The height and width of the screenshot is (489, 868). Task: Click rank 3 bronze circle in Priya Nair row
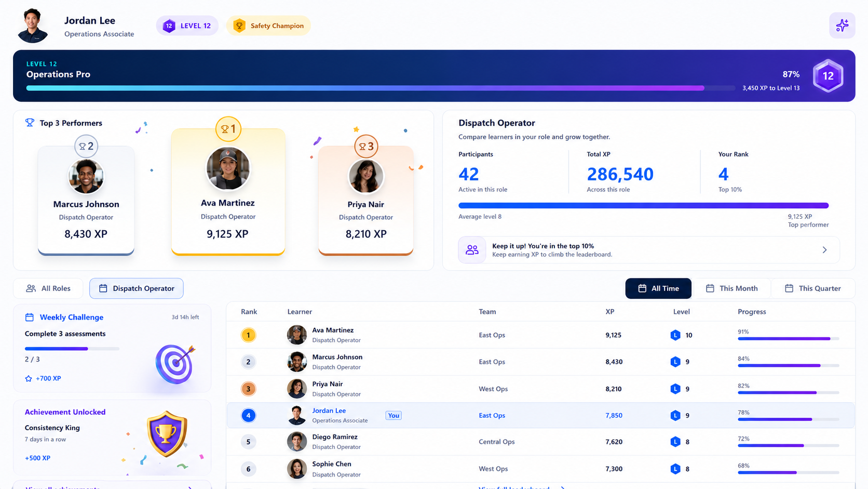point(248,389)
